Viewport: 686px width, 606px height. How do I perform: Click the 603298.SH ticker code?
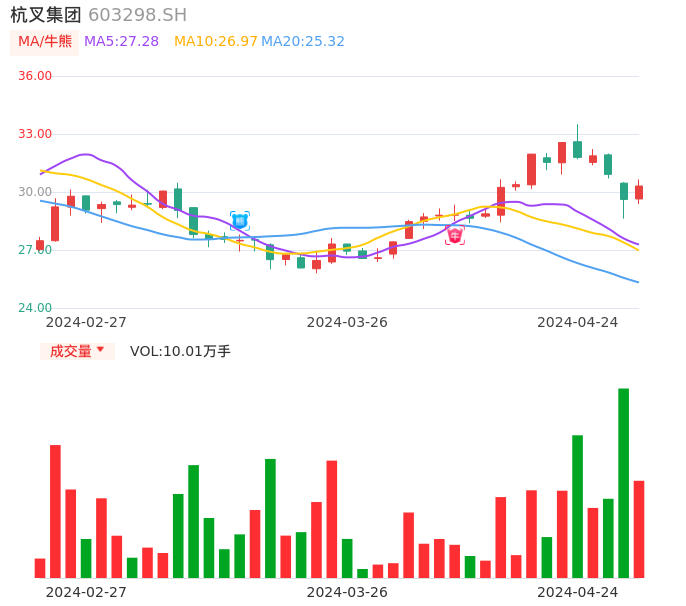click(x=137, y=15)
